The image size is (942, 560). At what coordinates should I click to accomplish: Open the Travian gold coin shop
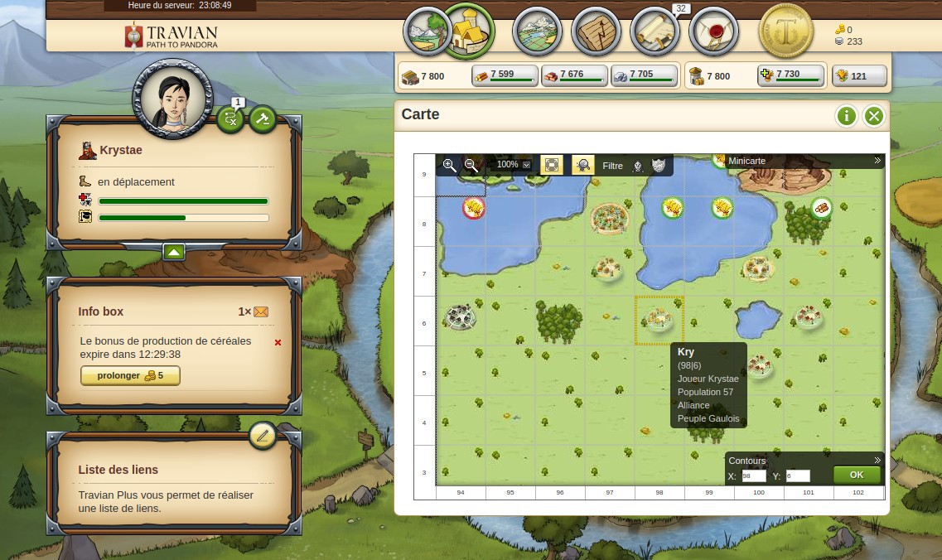point(785,31)
